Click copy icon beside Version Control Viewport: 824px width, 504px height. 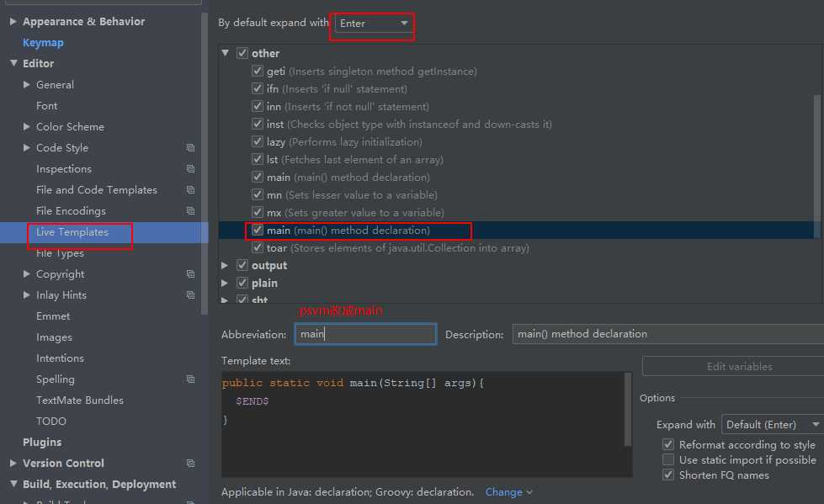[191, 464]
